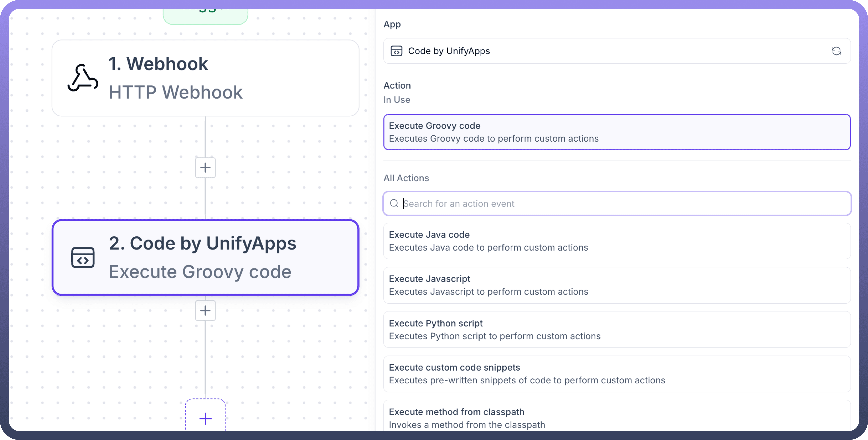
Task: Focus the Search for an action event field
Action: point(623,203)
